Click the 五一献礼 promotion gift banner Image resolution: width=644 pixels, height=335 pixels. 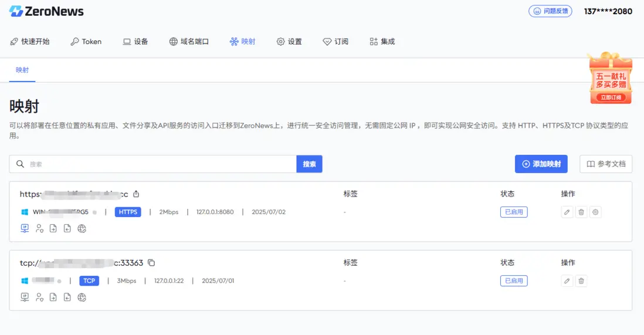pos(611,78)
